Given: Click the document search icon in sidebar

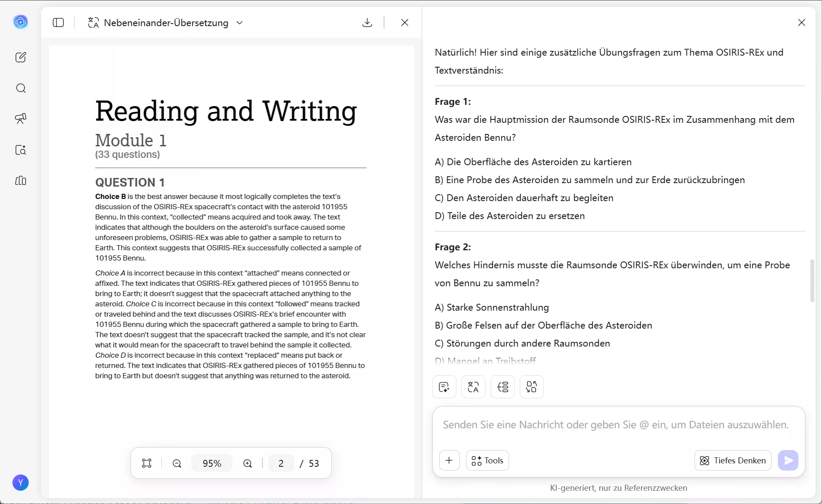Looking at the screenshot, I should point(21,150).
